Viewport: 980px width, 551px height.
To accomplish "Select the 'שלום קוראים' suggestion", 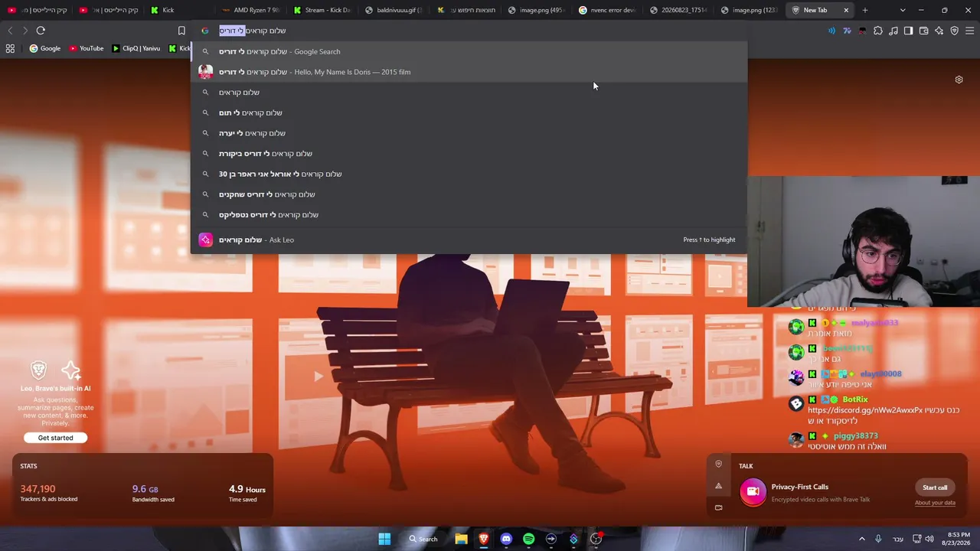I will coord(469,93).
